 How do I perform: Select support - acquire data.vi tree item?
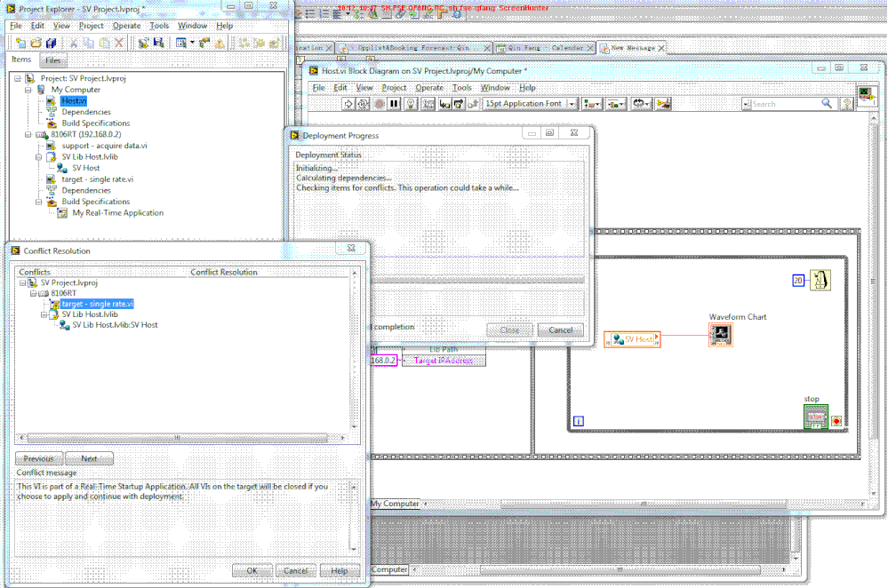pyautogui.click(x=104, y=146)
